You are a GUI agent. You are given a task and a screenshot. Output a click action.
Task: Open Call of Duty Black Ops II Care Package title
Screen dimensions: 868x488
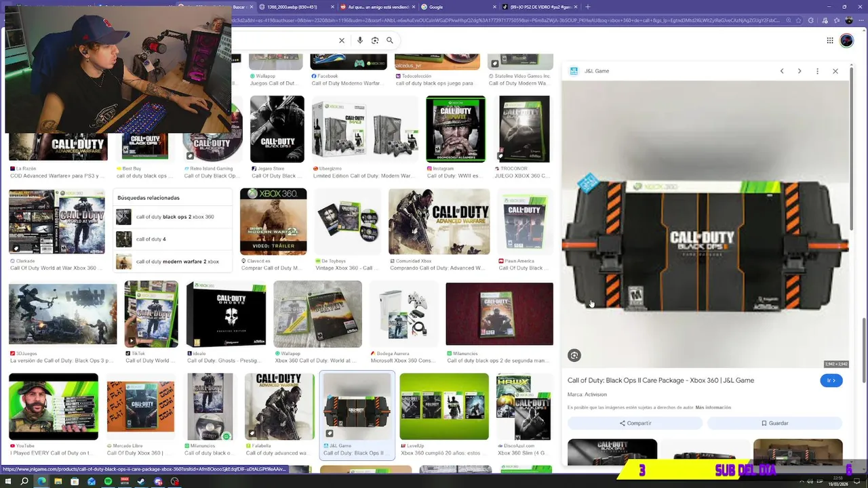660,380
